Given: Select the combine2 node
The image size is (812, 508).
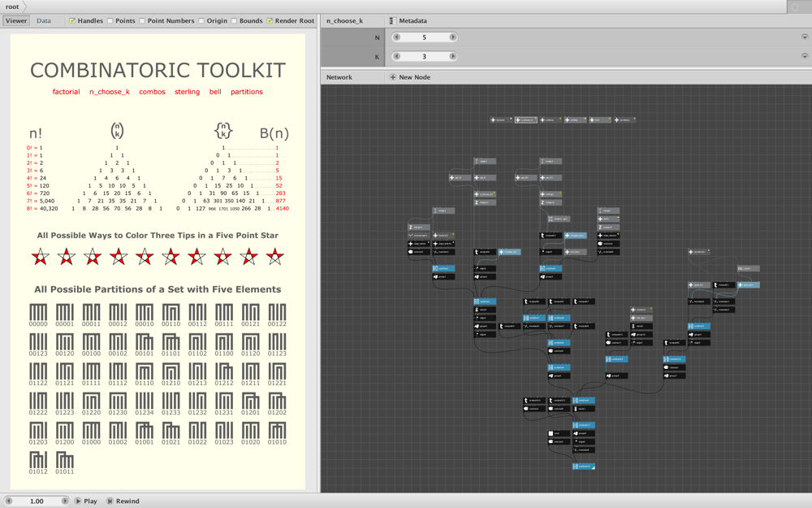Looking at the screenshot, I should [486, 302].
